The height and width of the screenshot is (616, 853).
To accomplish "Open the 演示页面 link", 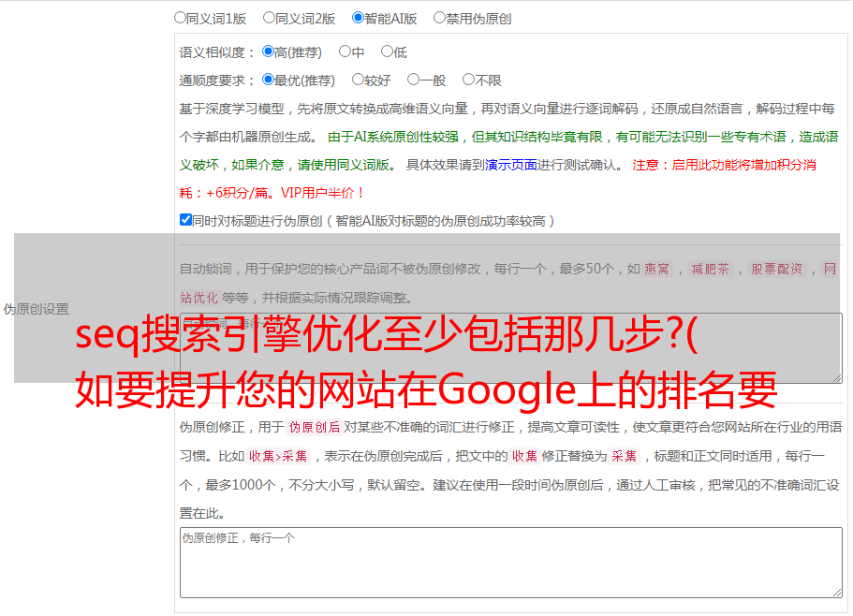I will click(511, 165).
